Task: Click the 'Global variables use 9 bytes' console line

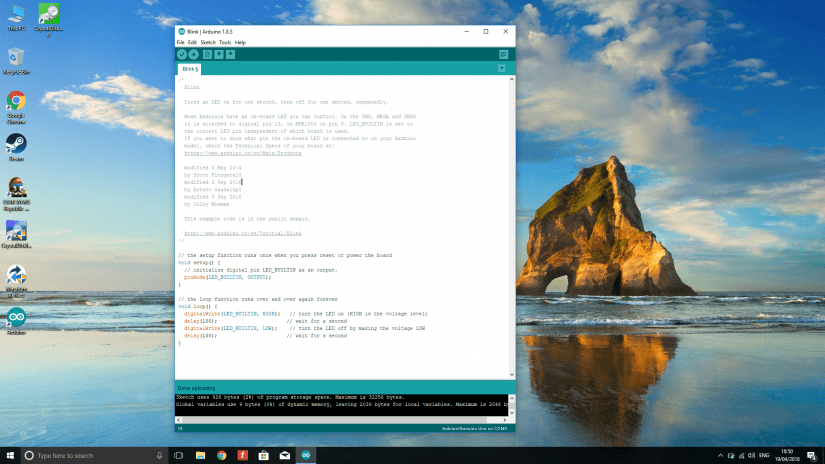Action: click(x=342, y=405)
